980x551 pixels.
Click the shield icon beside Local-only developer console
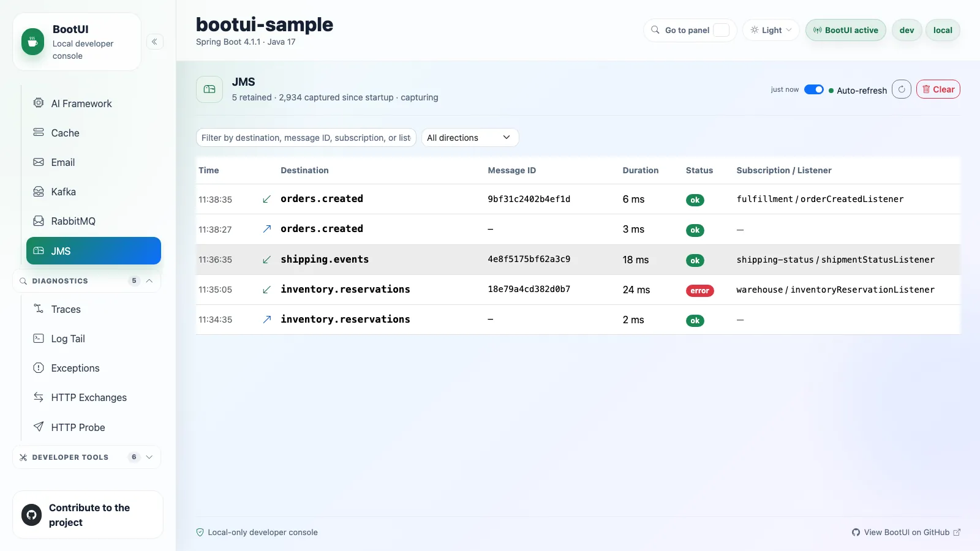coord(200,533)
